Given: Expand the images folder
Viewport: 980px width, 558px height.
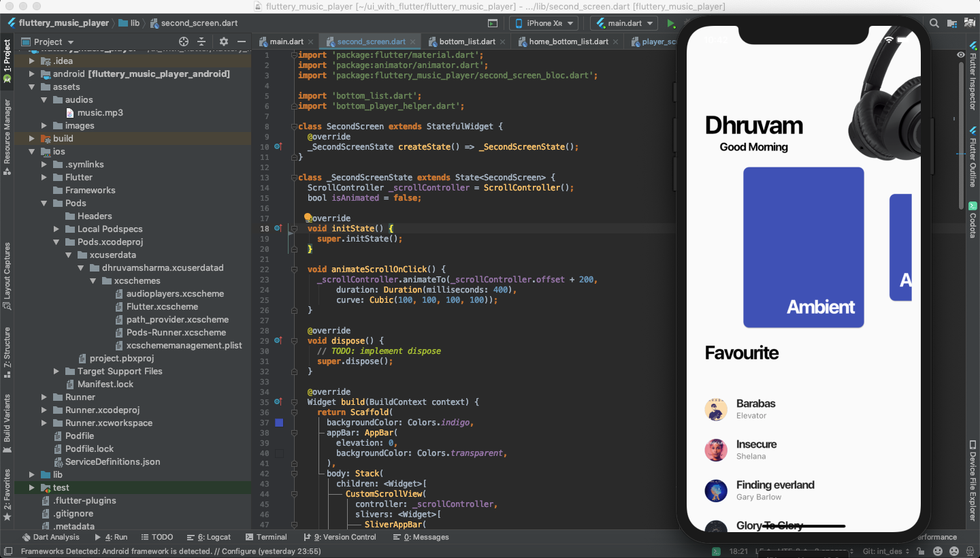Looking at the screenshot, I should pos(44,126).
